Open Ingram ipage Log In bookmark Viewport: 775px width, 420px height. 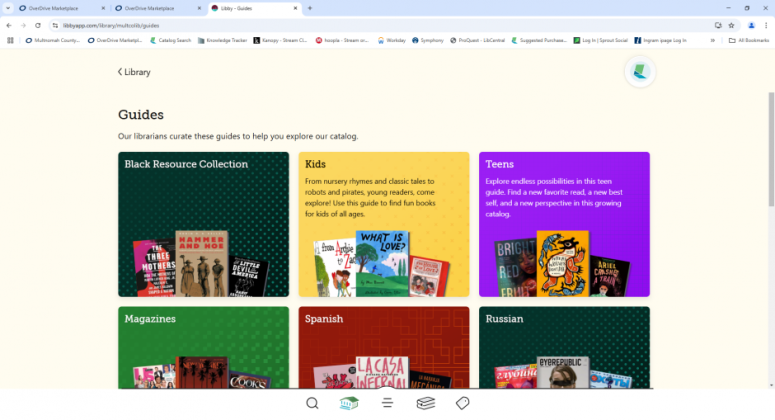point(661,41)
